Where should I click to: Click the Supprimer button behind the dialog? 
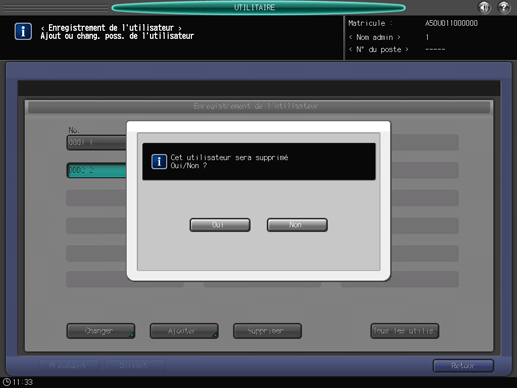(267, 331)
